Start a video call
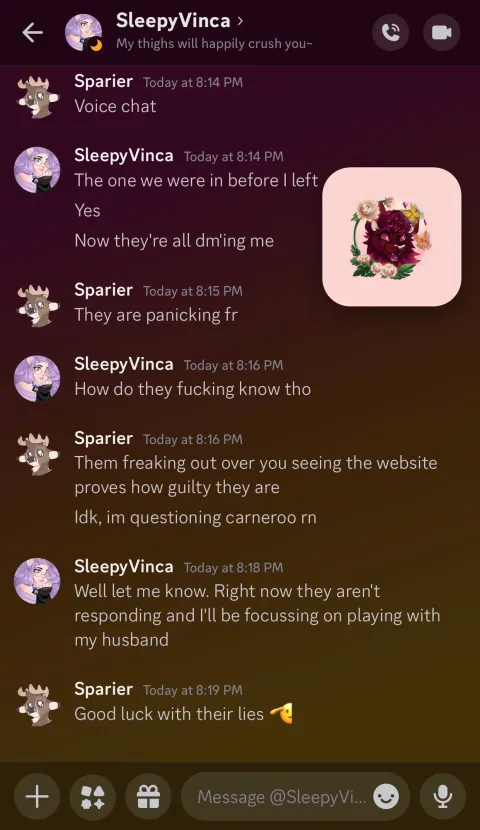Screen dimensions: 480x830 (441, 33)
